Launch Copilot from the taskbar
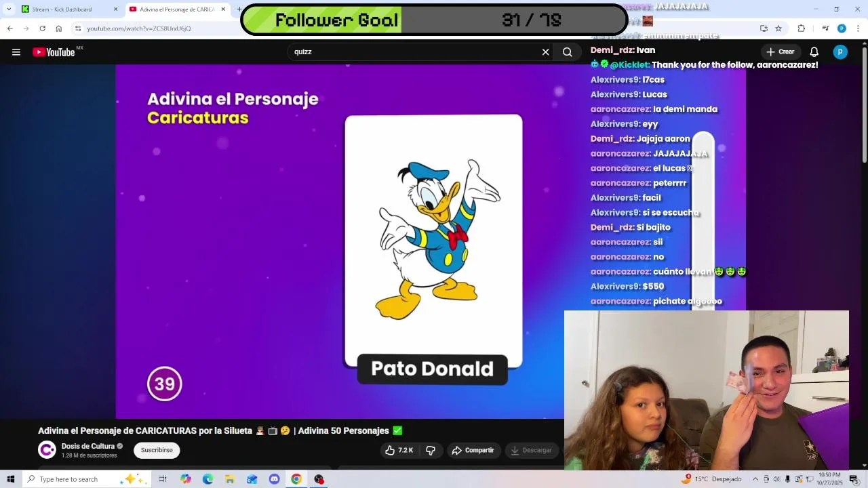 (186, 479)
